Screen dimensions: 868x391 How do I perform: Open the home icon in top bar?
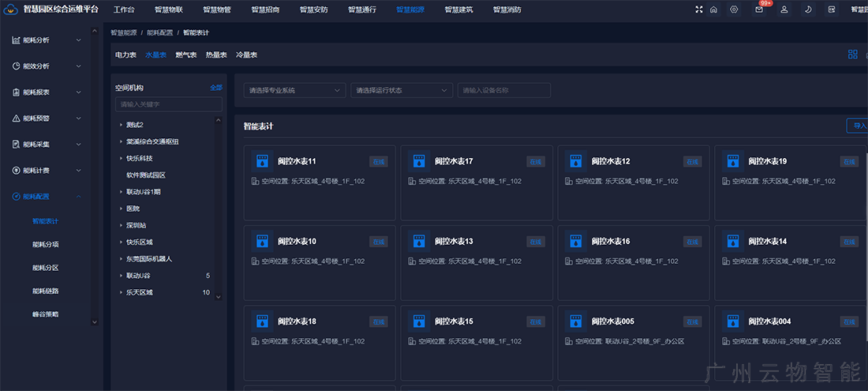coord(714,9)
